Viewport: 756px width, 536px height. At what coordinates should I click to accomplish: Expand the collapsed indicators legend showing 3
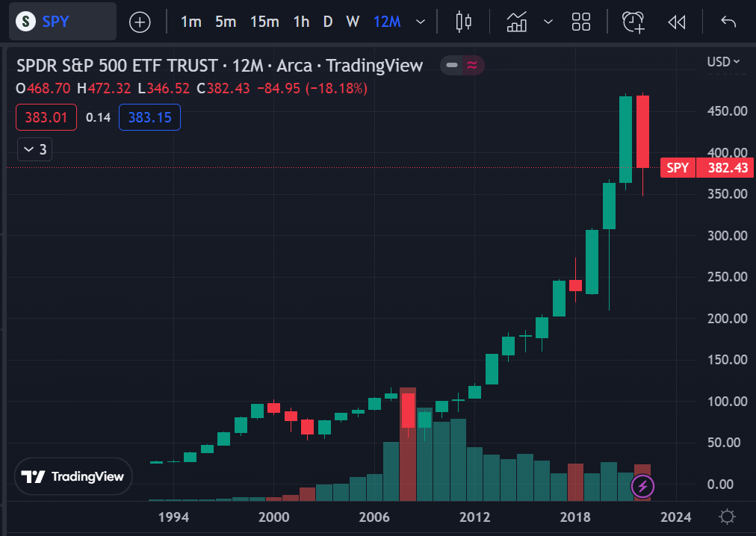pos(34,149)
